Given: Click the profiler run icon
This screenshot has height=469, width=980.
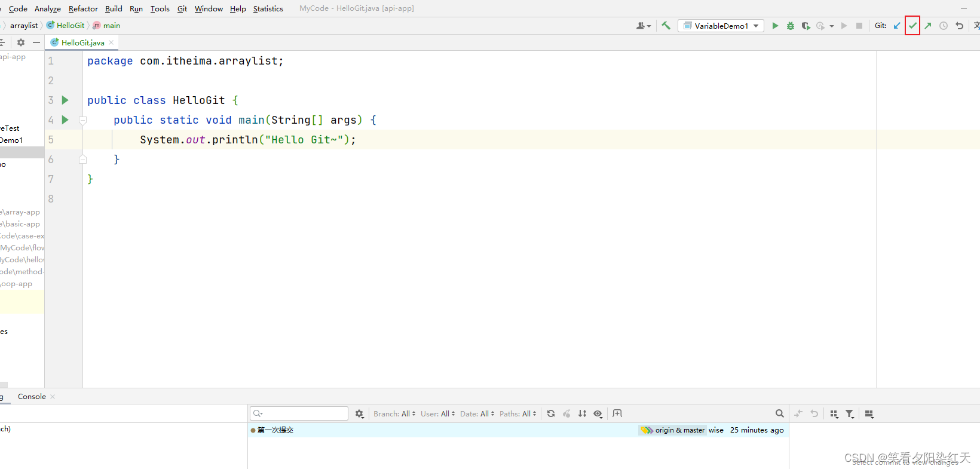Looking at the screenshot, I should 821,26.
